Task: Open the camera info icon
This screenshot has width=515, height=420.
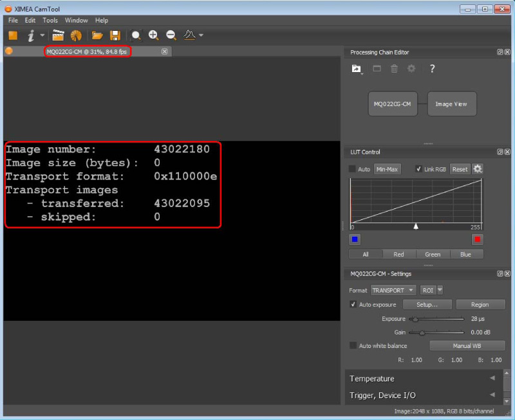Action: point(31,35)
